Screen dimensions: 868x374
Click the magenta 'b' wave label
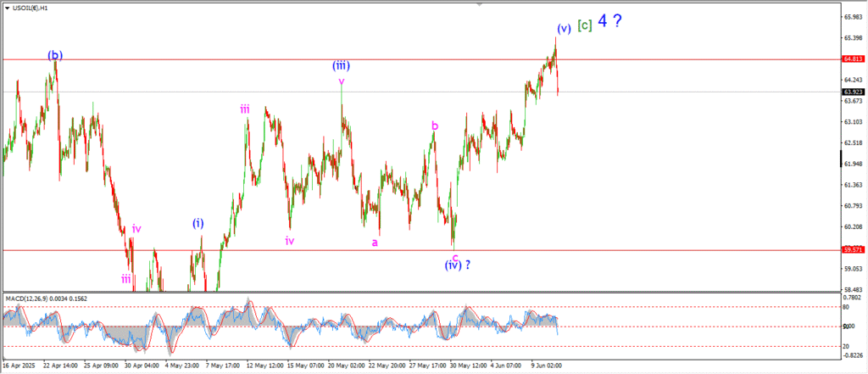(435, 126)
